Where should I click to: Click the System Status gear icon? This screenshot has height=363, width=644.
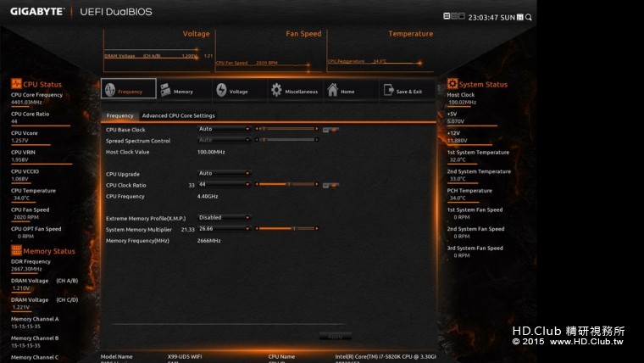coord(452,84)
